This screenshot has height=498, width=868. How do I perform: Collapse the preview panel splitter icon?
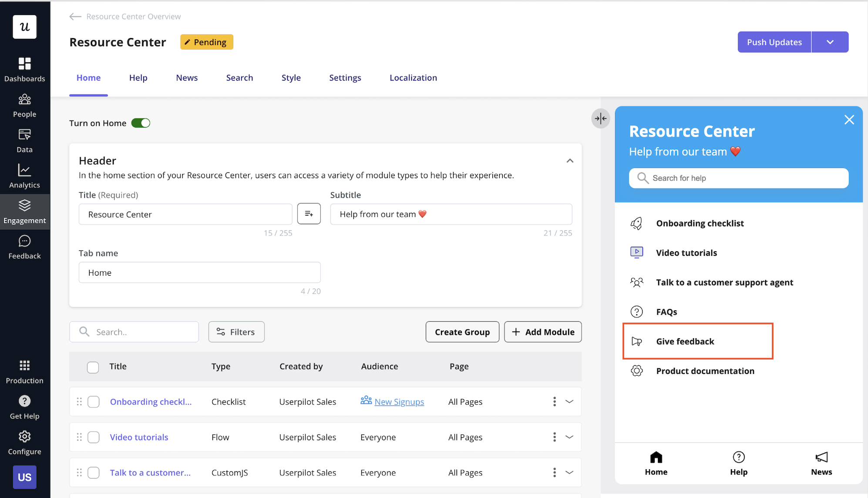click(600, 118)
